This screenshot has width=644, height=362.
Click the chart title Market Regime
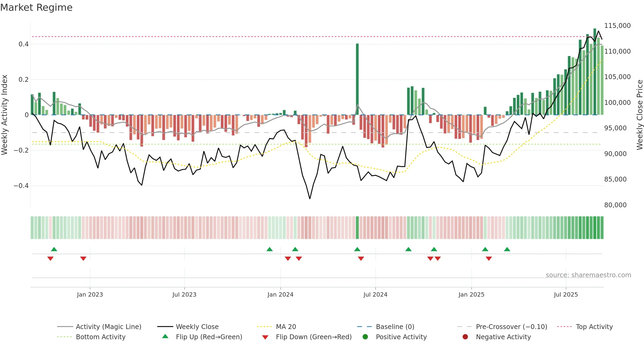(x=36, y=8)
